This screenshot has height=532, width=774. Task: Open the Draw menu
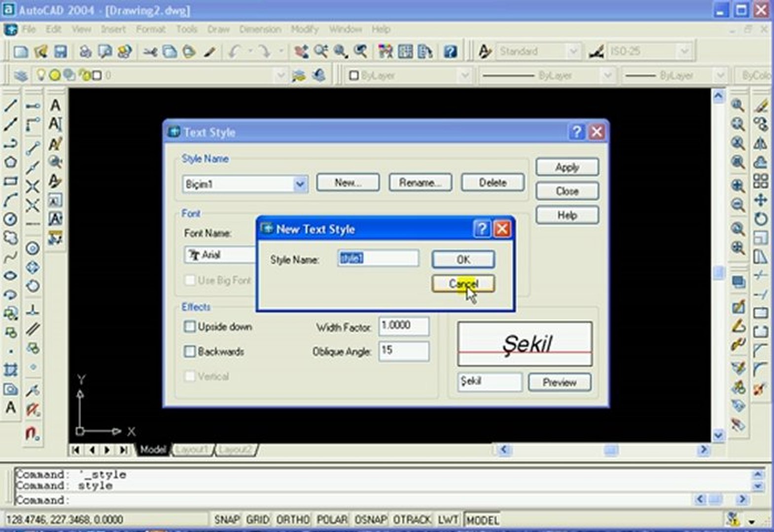(x=218, y=30)
